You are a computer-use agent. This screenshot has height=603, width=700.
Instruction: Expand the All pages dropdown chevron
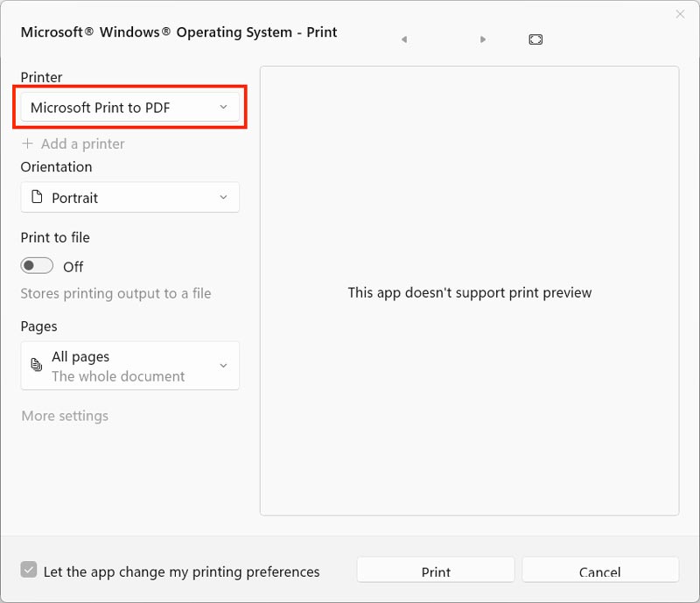pos(223,366)
